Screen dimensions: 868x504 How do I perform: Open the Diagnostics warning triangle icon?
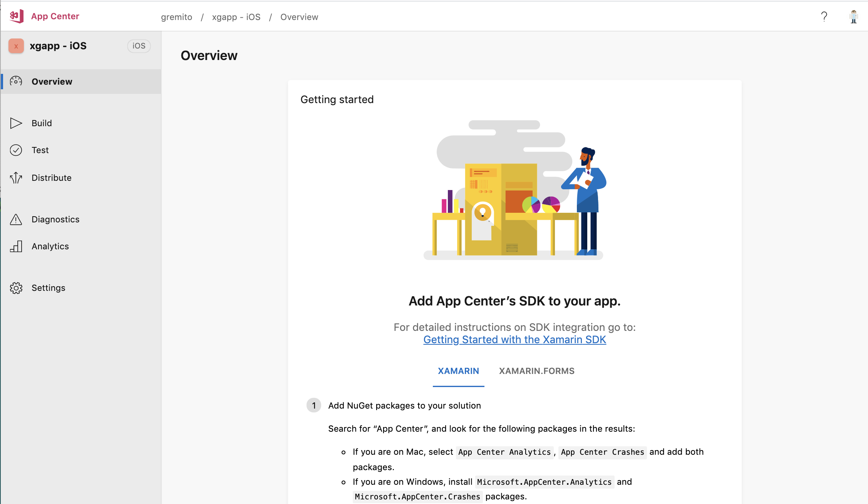point(16,219)
